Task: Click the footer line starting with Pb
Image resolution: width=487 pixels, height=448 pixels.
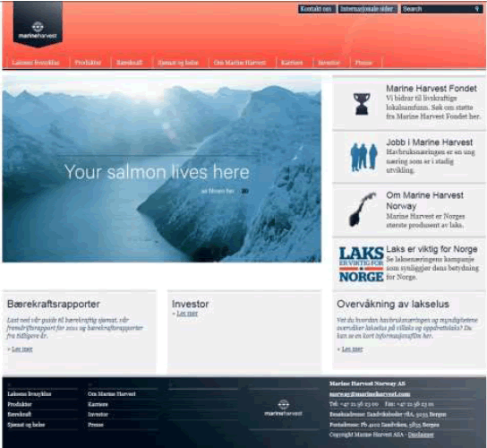Action: [384, 425]
